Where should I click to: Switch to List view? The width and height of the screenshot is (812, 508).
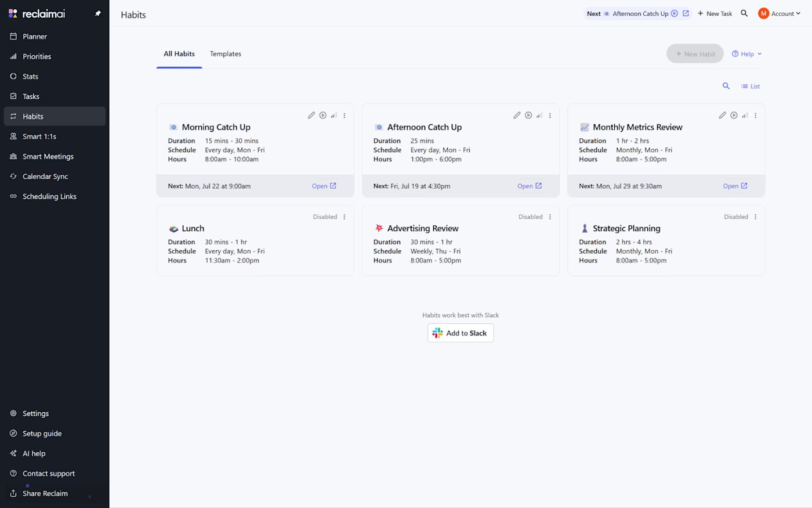tap(751, 87)
